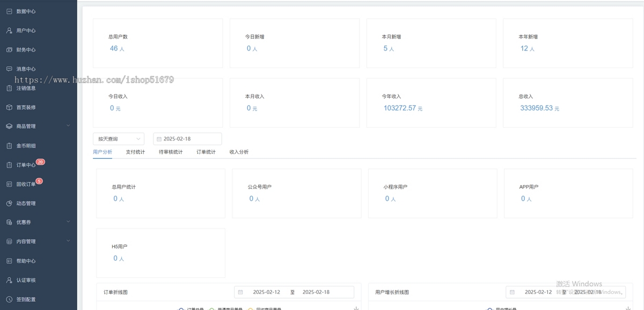The image size is (644, 310).
Task: Click the 2025-02-18 query date field
Action: point(187,139)
